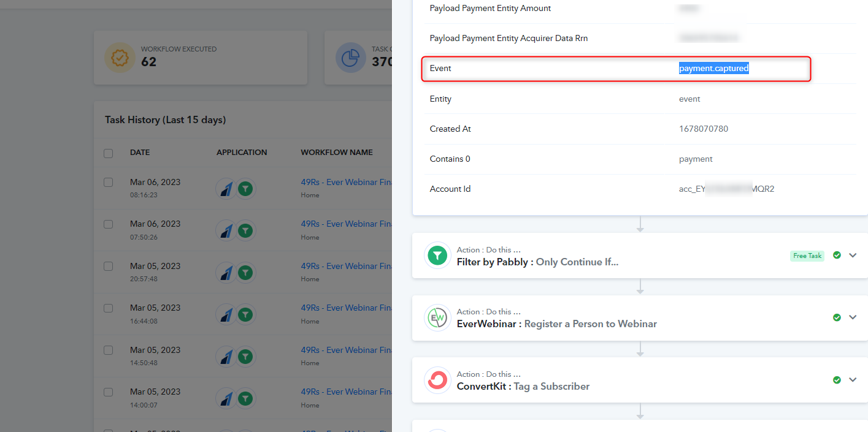The image size is (868, 432).
Task: Open the 49Rs workflow link at 08:16:23
Action: (347, 182)
